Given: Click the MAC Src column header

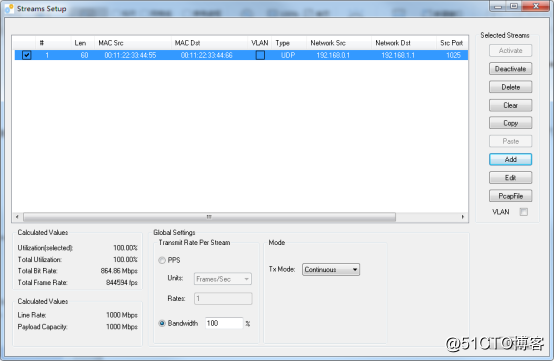Looking at the screenshot, I should [x=132, y=43].
